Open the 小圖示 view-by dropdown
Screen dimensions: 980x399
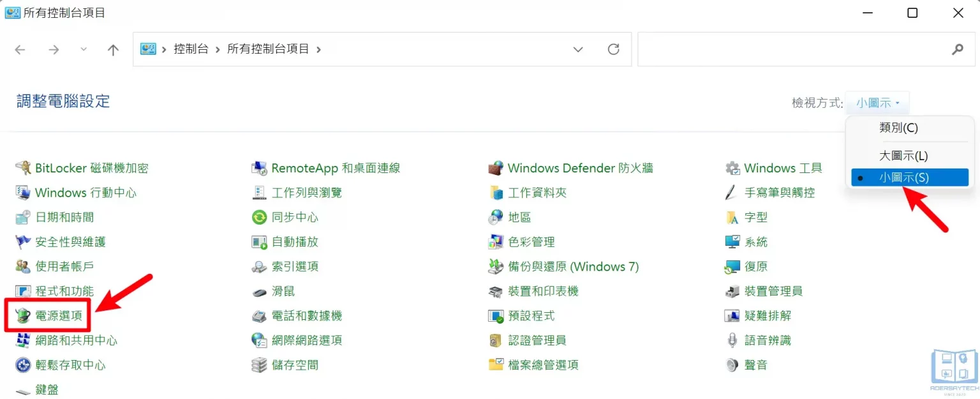point(877,102)
